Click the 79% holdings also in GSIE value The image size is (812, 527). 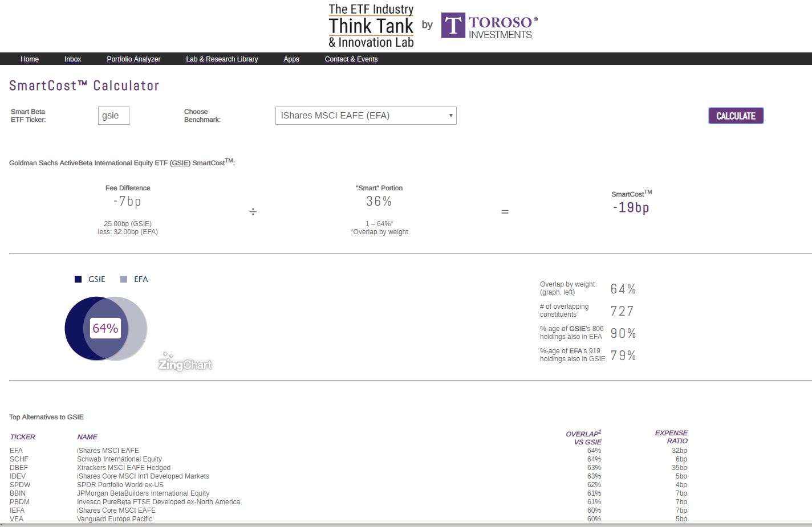pos(623,356)
